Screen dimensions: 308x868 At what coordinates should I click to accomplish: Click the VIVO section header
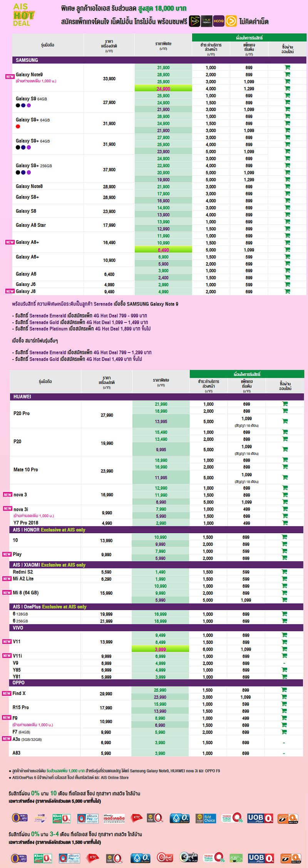pos(156,628)
